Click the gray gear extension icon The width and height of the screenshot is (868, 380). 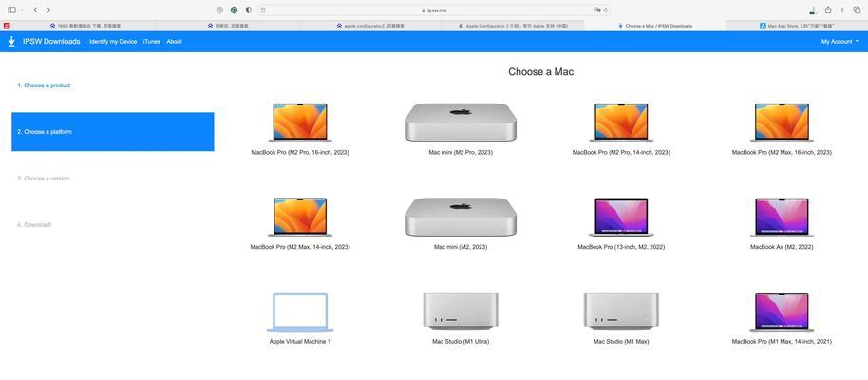(219, 9)
